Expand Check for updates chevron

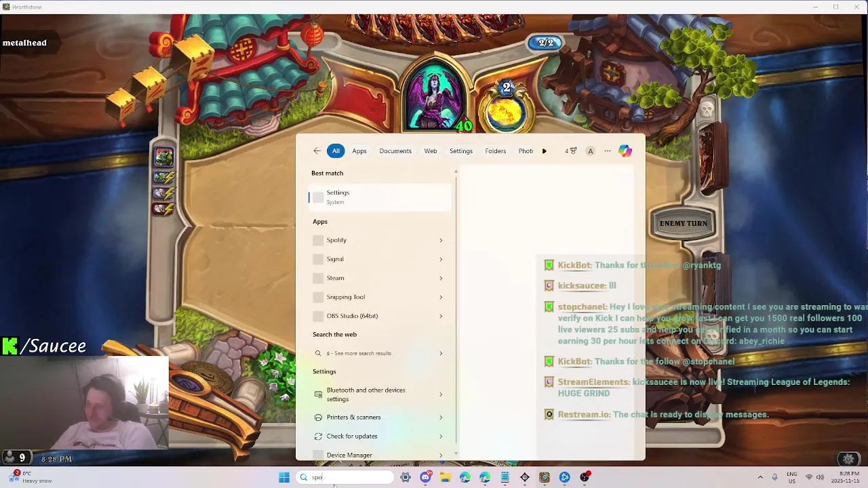[441, 436]
